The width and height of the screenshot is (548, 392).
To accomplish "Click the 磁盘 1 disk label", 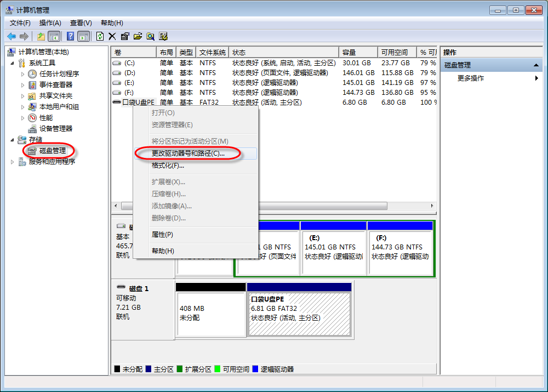I will (139, 288).
